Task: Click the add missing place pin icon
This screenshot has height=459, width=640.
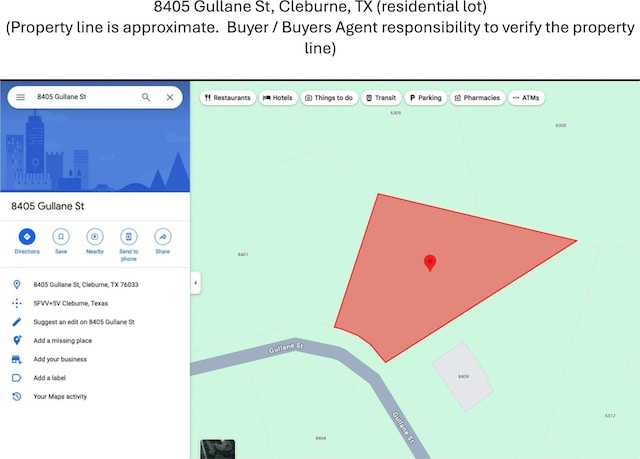Action: tap(17, 340)
